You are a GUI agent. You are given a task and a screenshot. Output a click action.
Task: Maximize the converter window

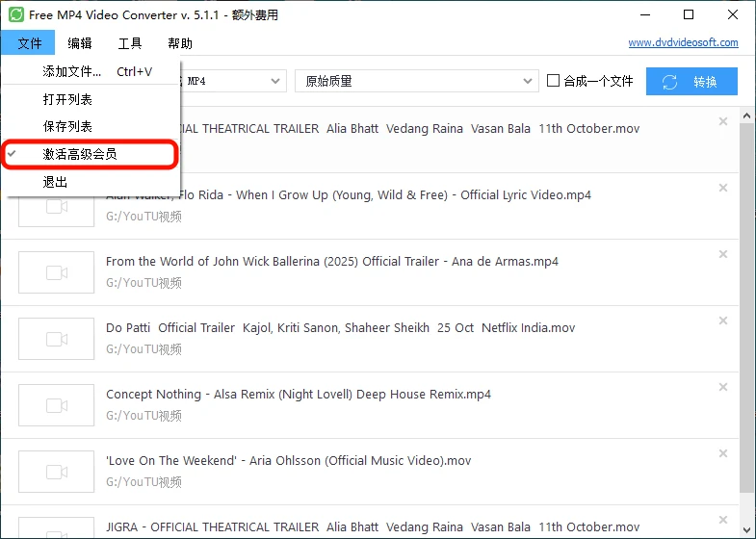tap(689, 14)
